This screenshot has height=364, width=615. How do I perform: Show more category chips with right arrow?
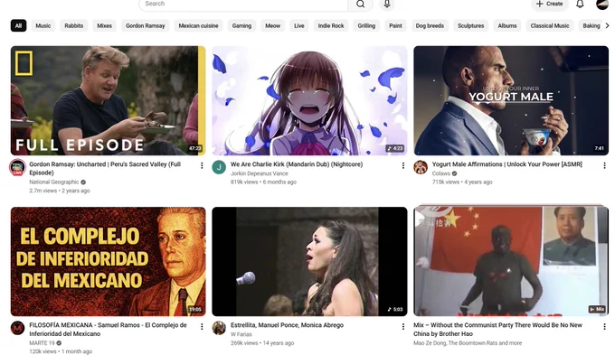(x=607, y=25)
